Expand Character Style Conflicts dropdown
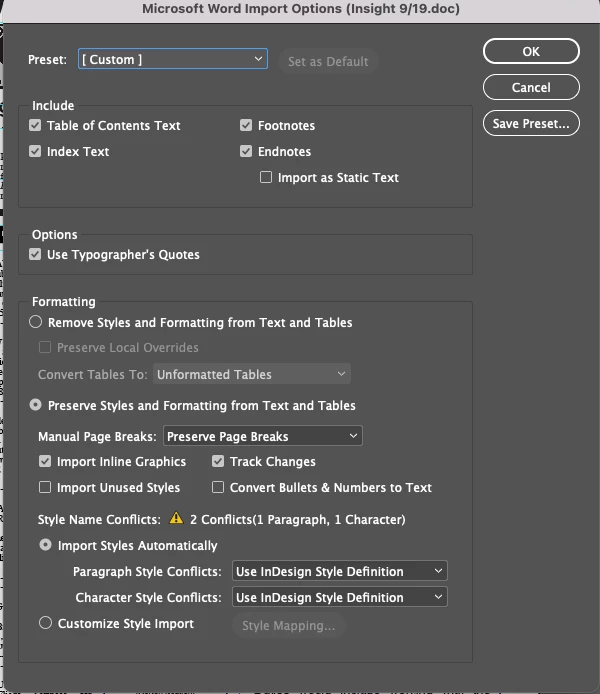 click(340, 597)
